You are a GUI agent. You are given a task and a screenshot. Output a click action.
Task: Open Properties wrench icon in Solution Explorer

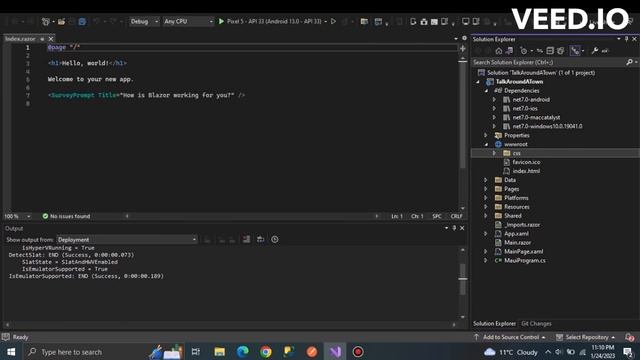tap(595, 51)
